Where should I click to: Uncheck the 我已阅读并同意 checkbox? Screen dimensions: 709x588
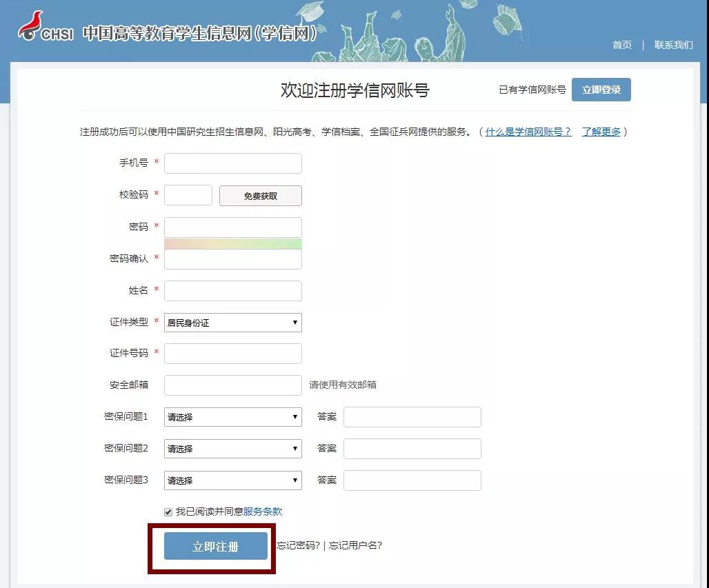click(168, 511)
